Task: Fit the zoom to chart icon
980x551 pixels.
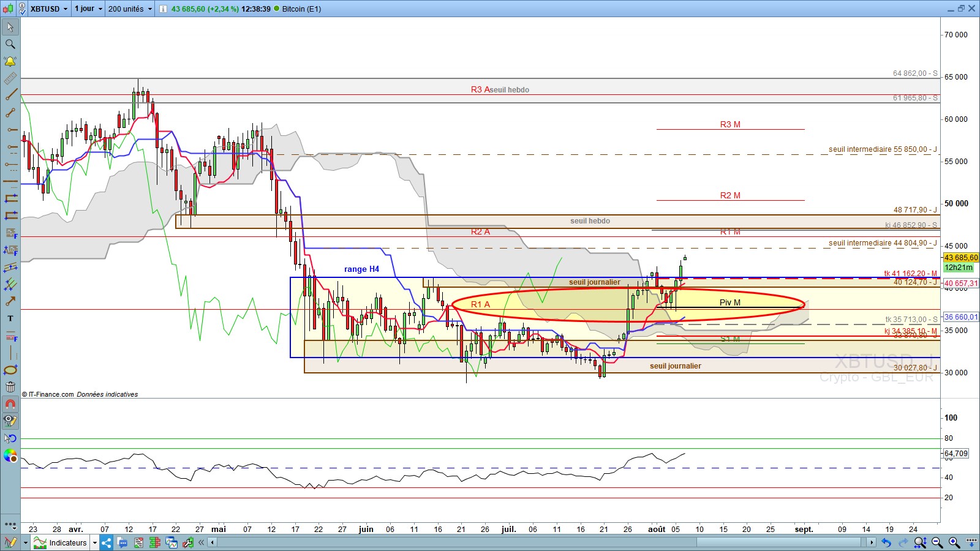Action: point(920,542)
